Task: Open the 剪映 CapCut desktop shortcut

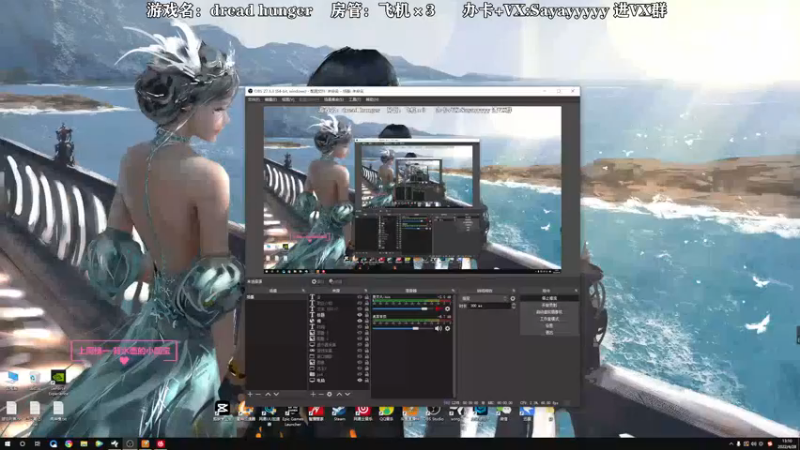Action: click(x=222, y=411)
